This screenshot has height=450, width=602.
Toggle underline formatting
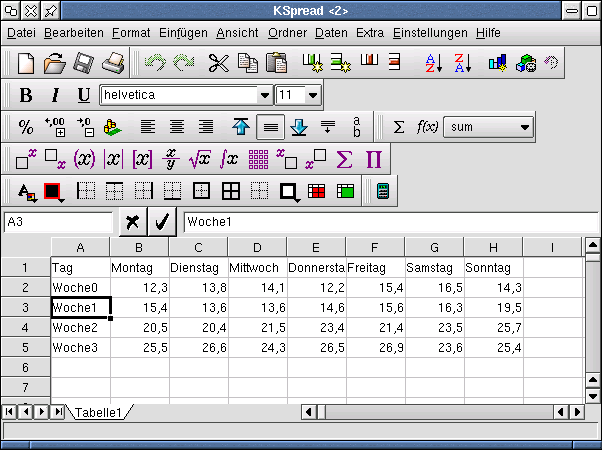(x=84, y=96)
